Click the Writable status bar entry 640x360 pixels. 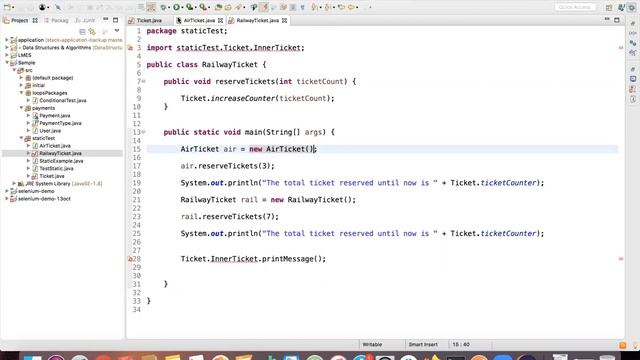coord(372,344)
